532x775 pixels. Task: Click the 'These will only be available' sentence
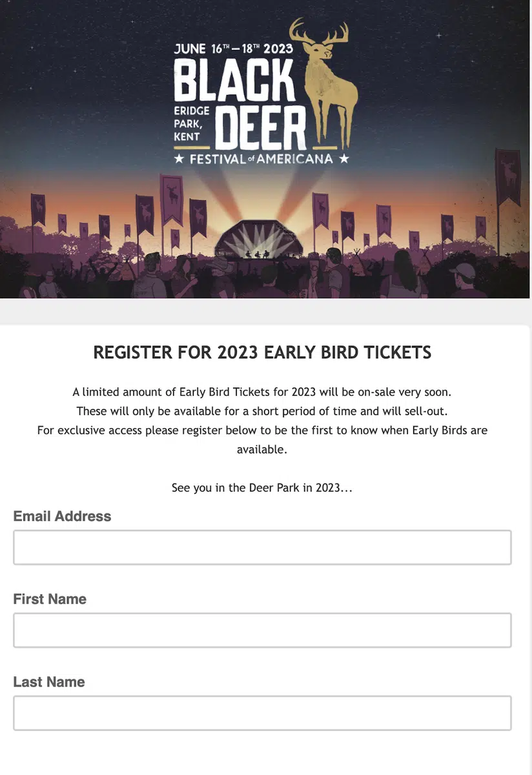262,411
